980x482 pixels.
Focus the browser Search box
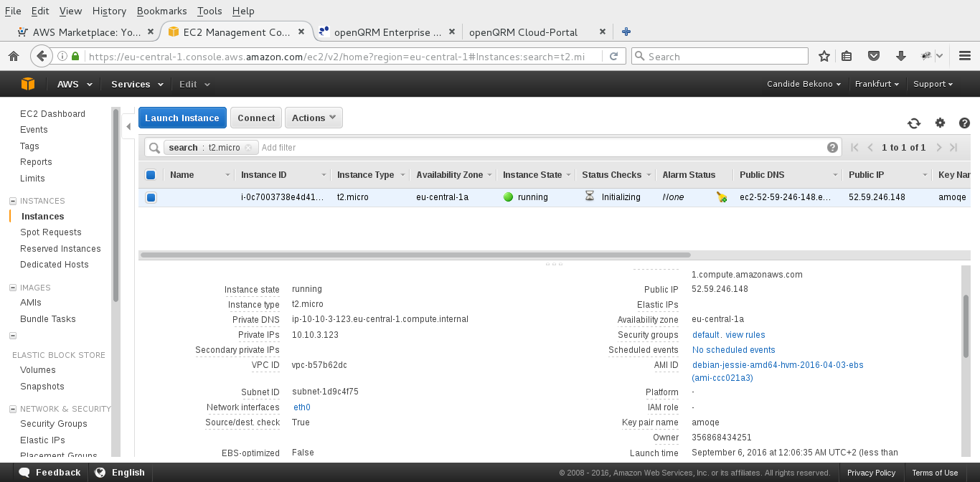[x=720, y=56]
